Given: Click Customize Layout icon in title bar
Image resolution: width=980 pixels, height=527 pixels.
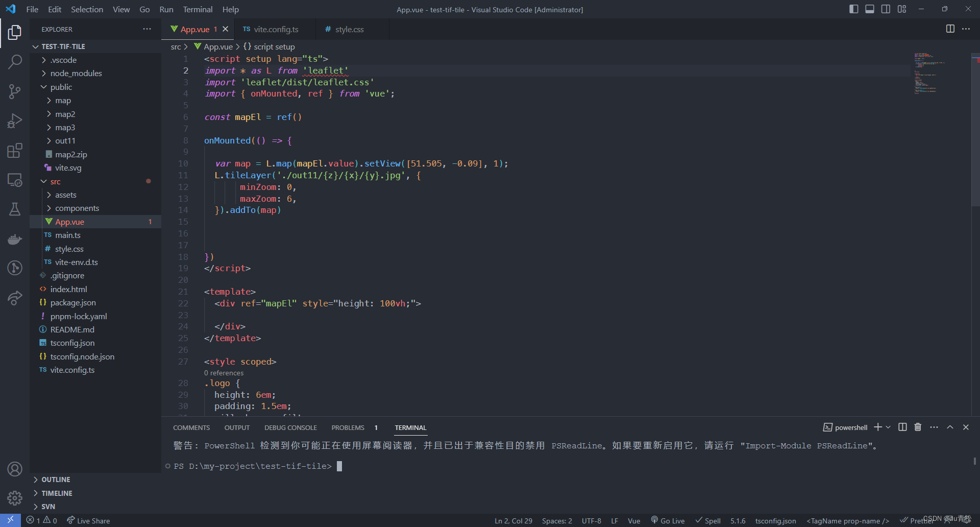Looking at the screenshot, I should [x=902, y=9].
